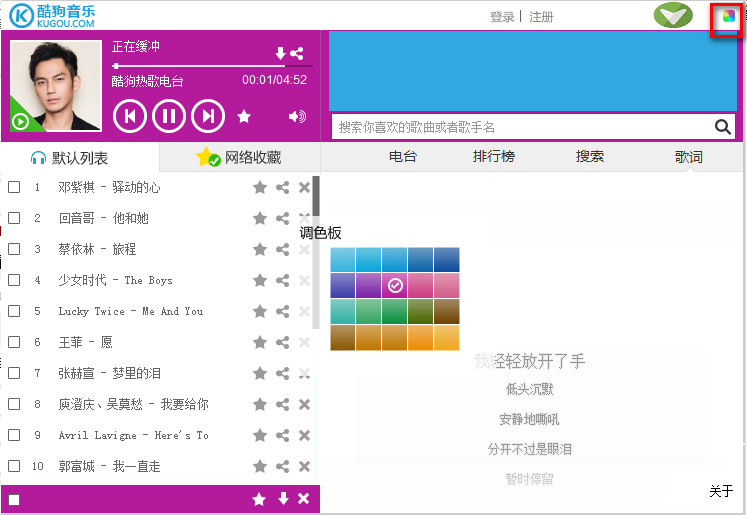This screenshot has width=747, height=515.
Task: Star 少女时代 - The Boys
Action: 260,280
